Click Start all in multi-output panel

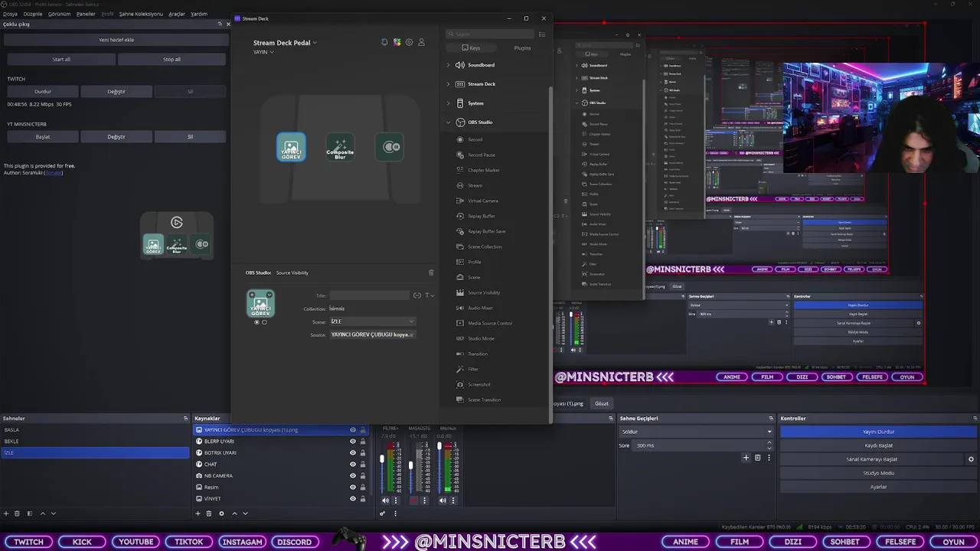tap(61, 59)
